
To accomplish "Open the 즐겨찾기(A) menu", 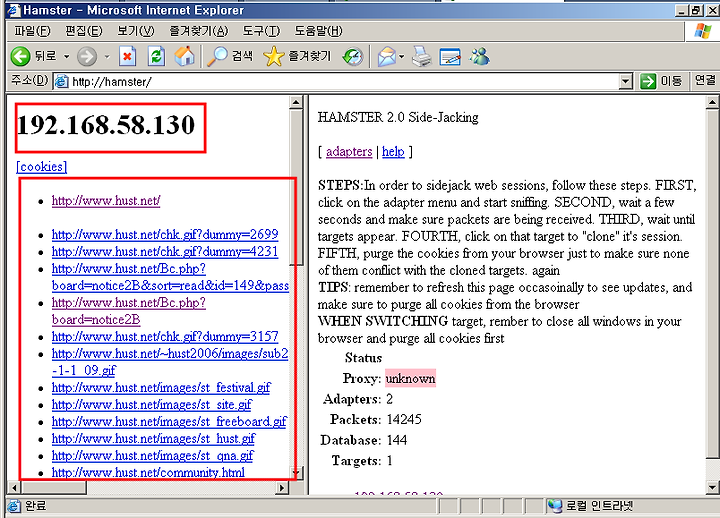I will click(198, 31).
